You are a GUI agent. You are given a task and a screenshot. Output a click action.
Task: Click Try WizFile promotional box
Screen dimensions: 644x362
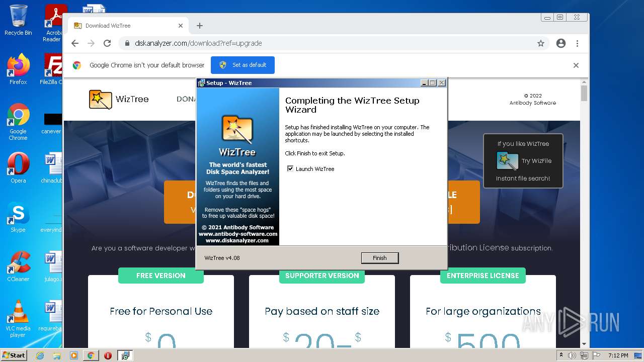[523, 161]
